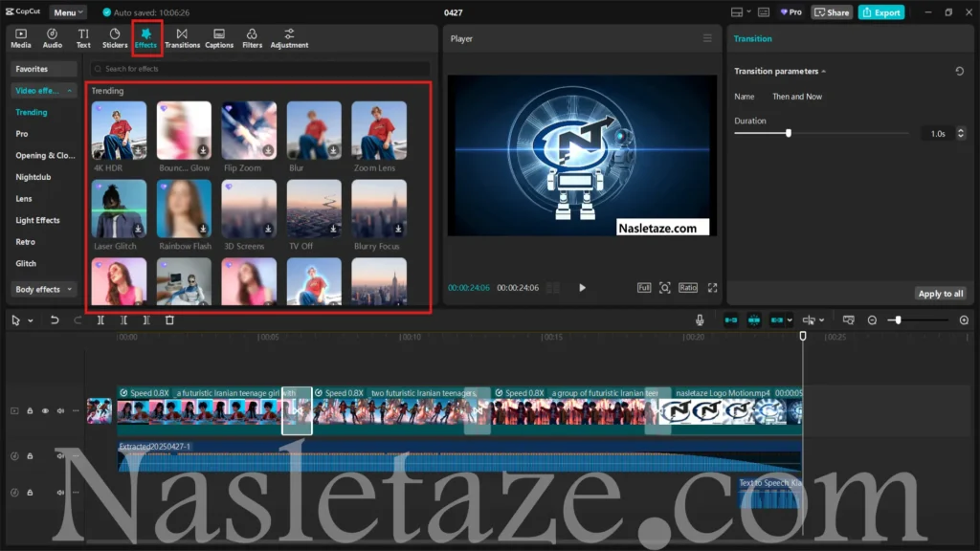Zoom out the timeline
Screen dimensions: 980x551
872,320
